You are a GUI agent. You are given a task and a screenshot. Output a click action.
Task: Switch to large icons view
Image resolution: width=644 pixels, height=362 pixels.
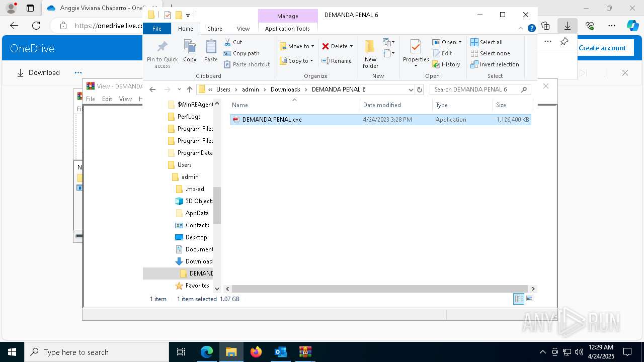529,299
